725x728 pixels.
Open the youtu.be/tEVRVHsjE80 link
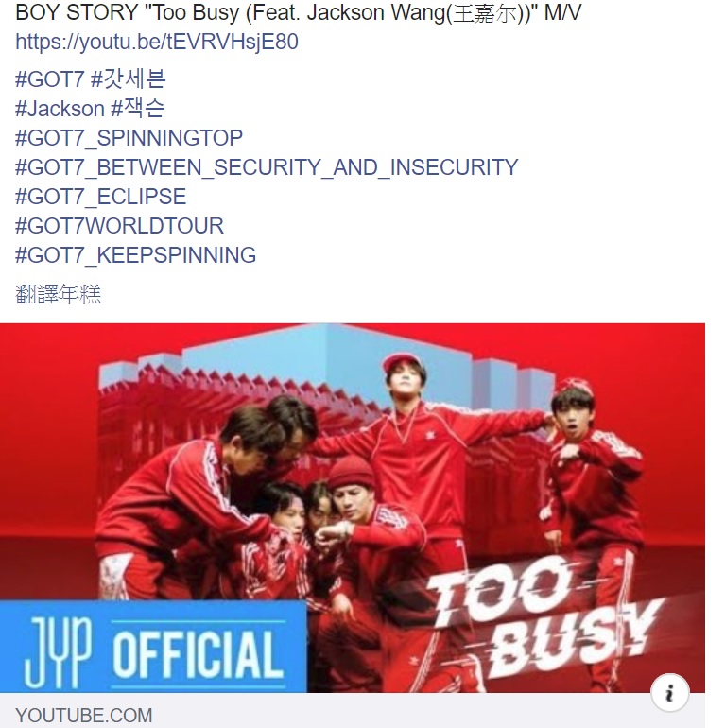coord(156,42)
